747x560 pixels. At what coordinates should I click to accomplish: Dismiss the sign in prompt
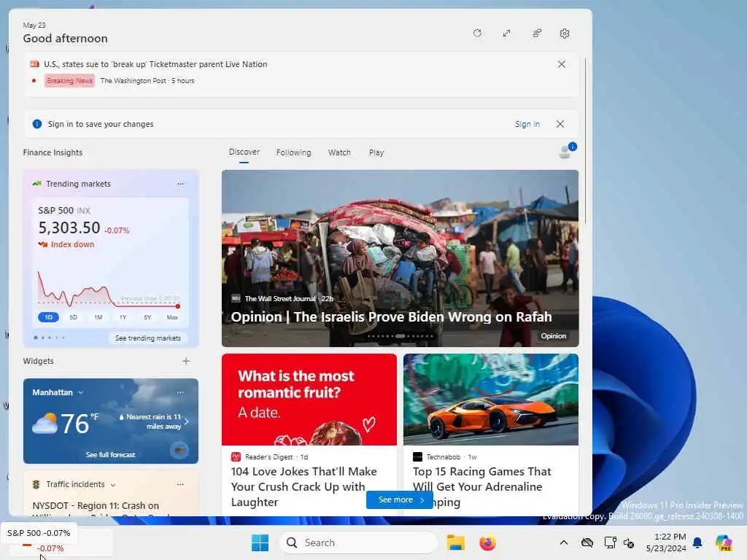click(x=560, y=124)
